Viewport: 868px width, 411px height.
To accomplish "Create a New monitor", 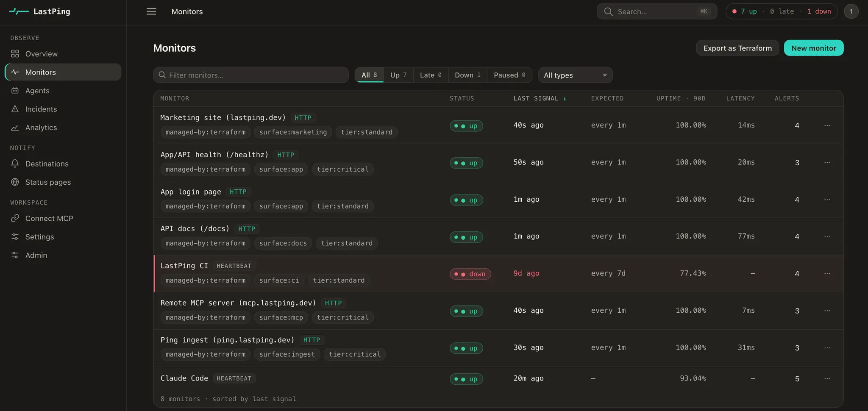I will click(x=814, y=48).
